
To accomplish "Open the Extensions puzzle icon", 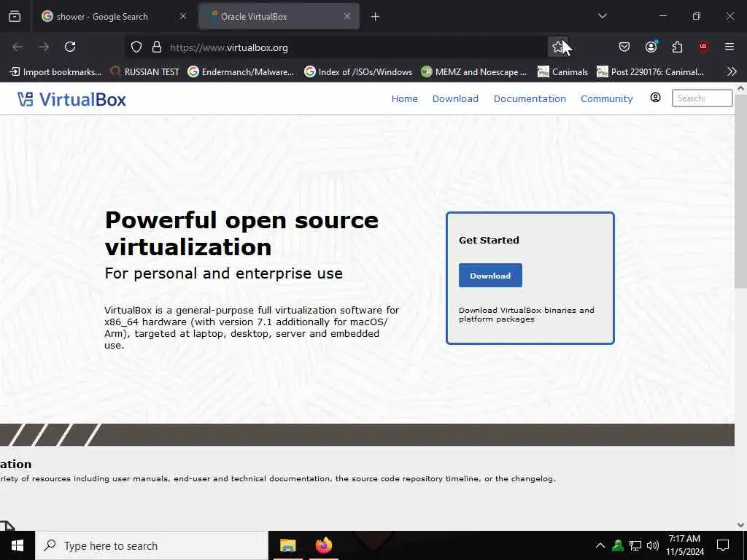I will click(x=678, y=47).
